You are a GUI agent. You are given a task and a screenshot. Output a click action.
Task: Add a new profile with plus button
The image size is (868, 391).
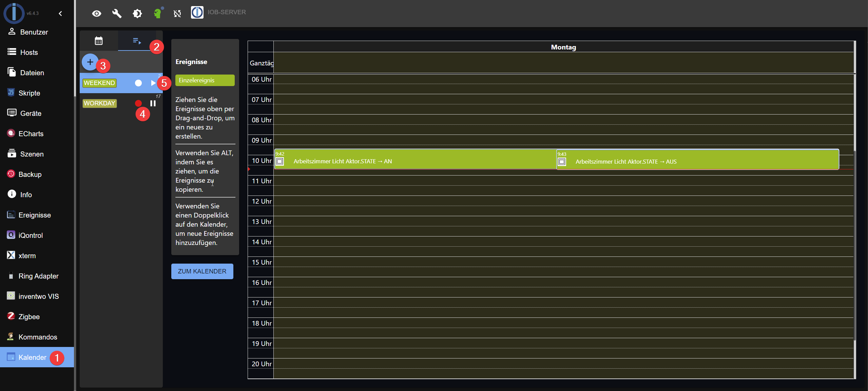[90, 62]
